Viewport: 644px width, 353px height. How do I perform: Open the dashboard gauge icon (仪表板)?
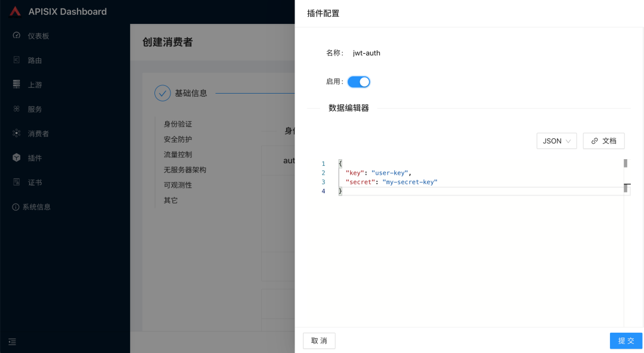(x=17, y=35)
